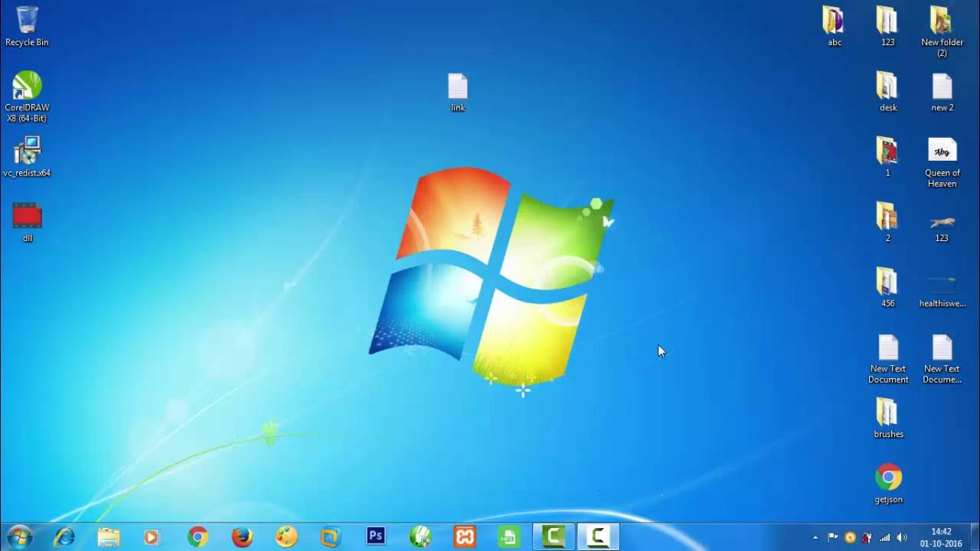The width and height of the screenshot is (980, 551).
Task: Open the volume speaker tray icon
Action: (x=901, y=537)
